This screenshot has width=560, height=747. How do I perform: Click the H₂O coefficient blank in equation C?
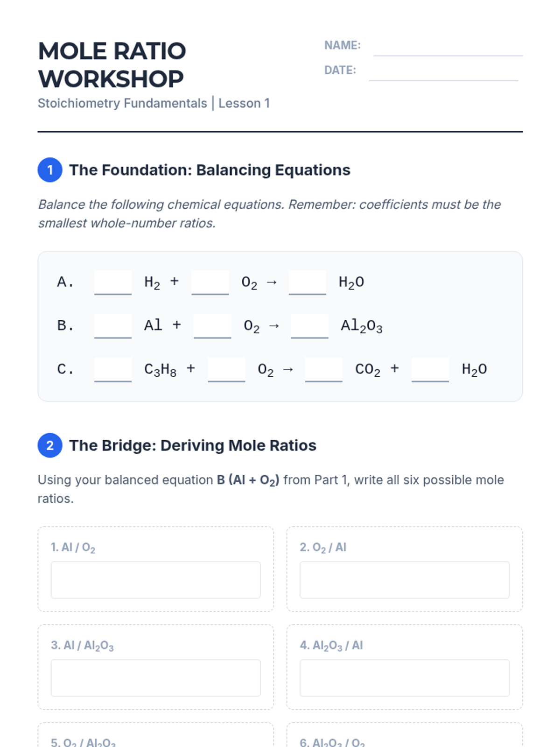(x=430, y=370)
